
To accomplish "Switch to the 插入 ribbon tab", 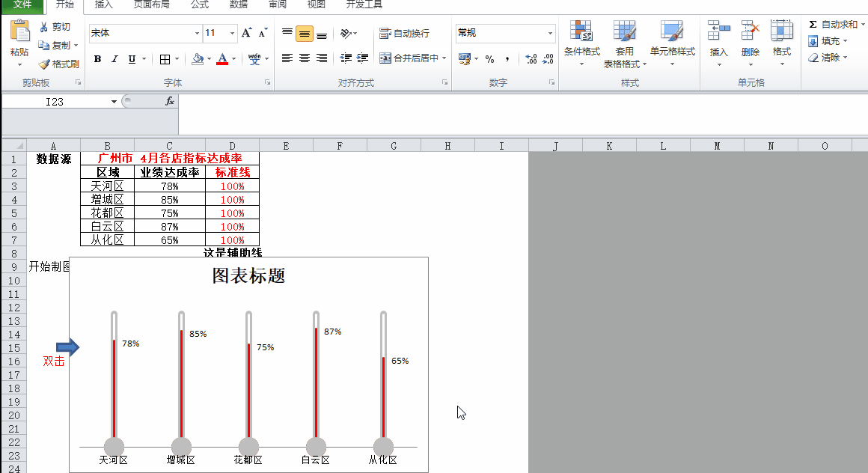I will (x=103, y=5).
